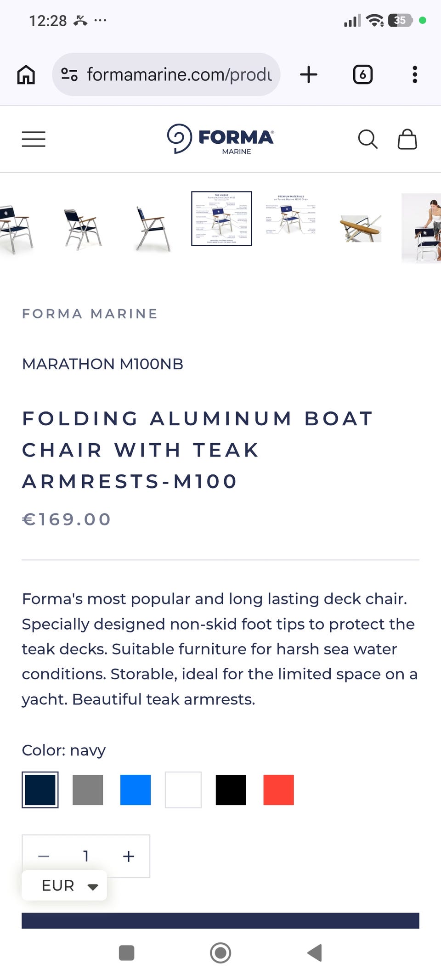Open the hamburger navigation menu

[x=34, y=139]
